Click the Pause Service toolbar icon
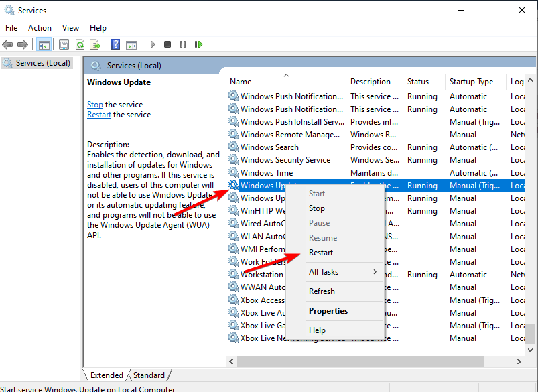This screenshot has height=392, width=538. click(183, 44)
